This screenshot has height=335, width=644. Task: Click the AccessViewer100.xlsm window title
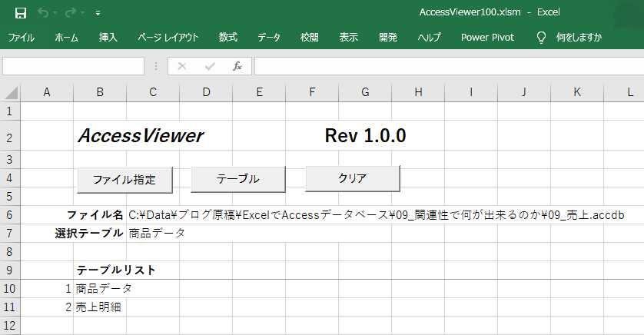[470, 12]
